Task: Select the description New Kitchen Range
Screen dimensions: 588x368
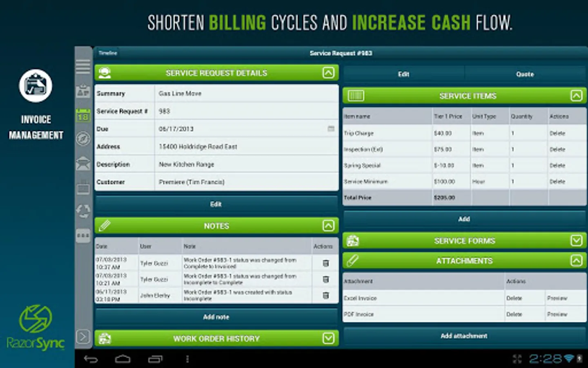Action: [x=187, y=164]
